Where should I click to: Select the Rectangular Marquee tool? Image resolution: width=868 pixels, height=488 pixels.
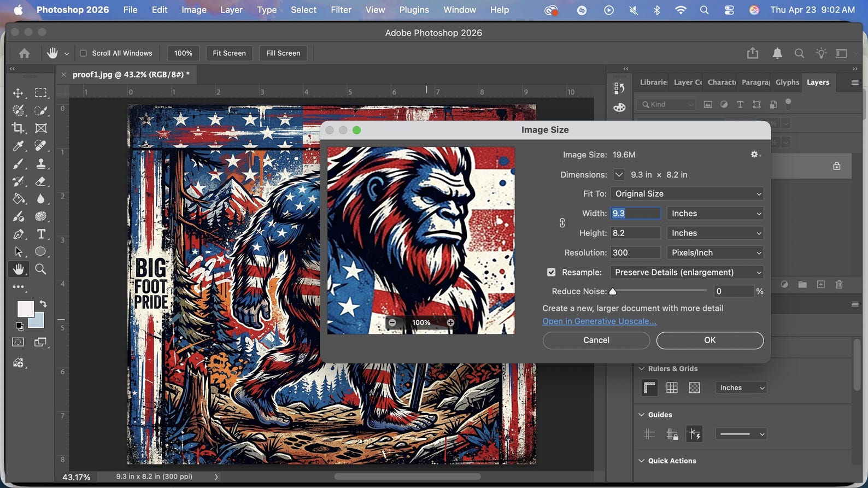pos(40,93)
